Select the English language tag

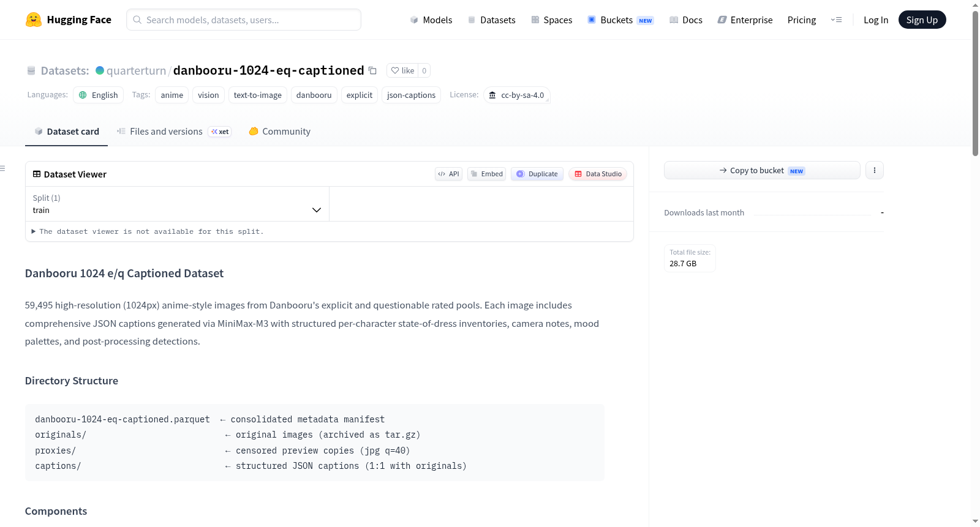(x=99, y=95)
